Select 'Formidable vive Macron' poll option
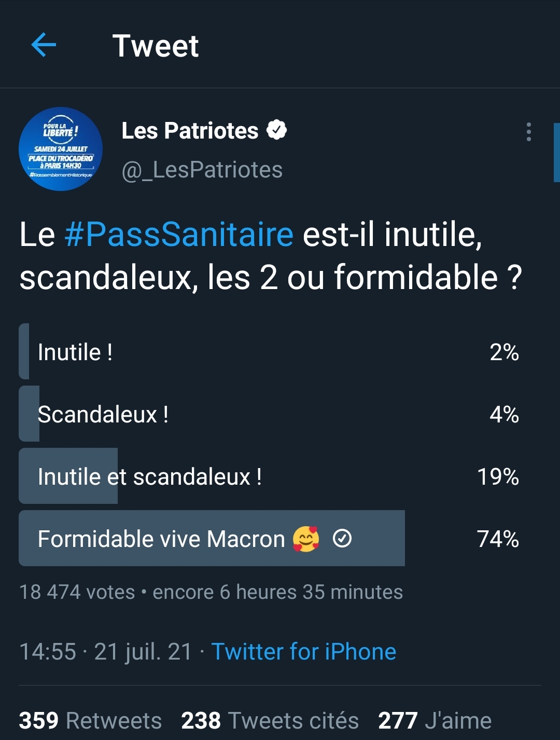This screenshot has height=740, width=560. (x=270, y=539)
